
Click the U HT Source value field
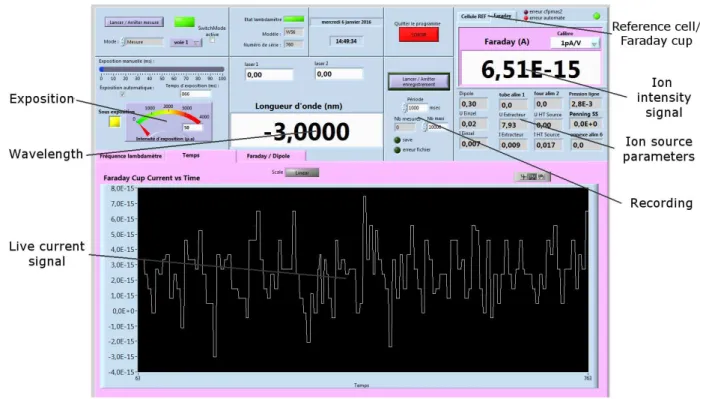coord(547,125)
